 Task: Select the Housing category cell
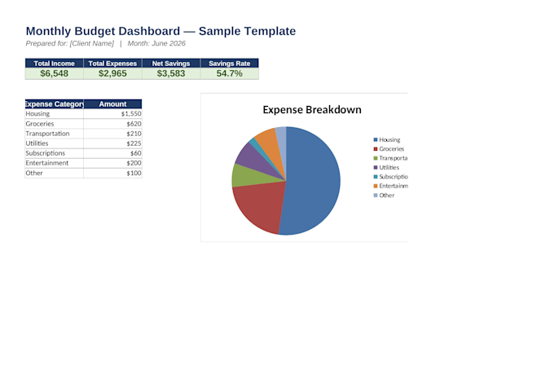point(55,114)
